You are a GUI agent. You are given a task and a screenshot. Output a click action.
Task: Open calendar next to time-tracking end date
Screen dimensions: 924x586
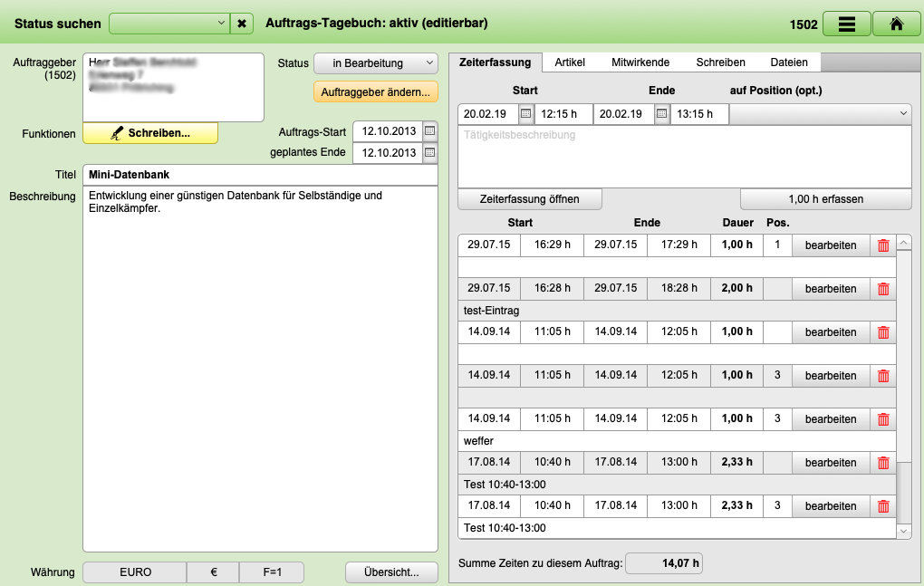[661, 114]
